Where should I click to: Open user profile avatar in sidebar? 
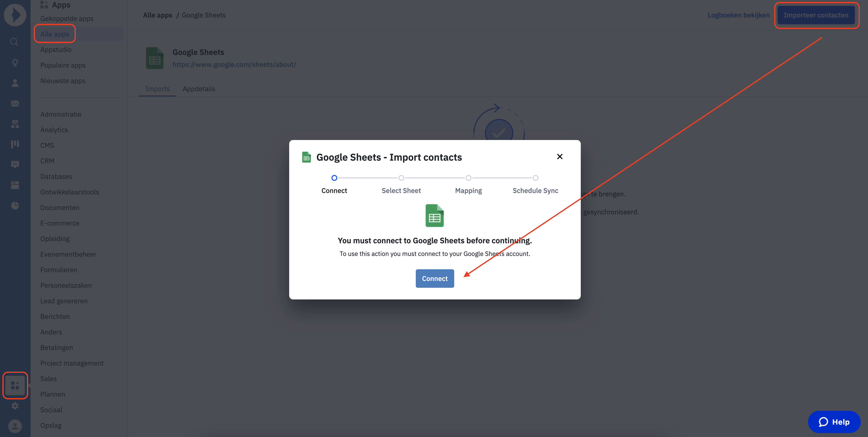(x=15, y=427)
